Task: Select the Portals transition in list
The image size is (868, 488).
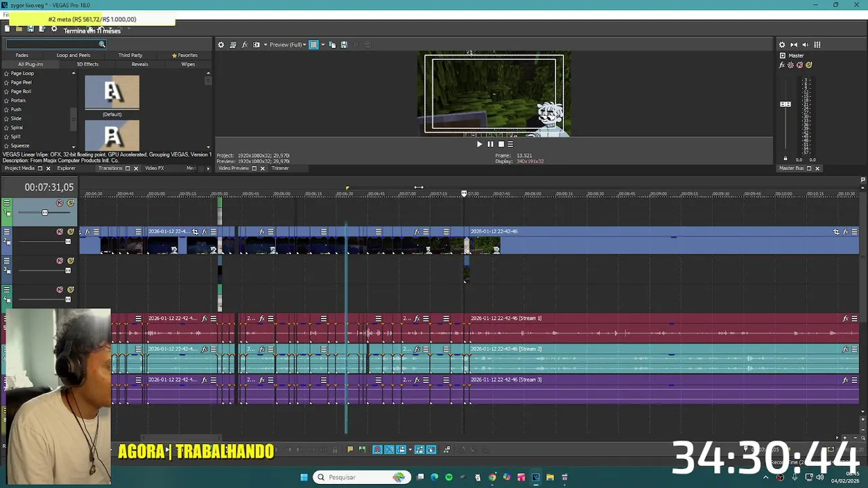Action: pyautogui.click(x=18, y=100)
